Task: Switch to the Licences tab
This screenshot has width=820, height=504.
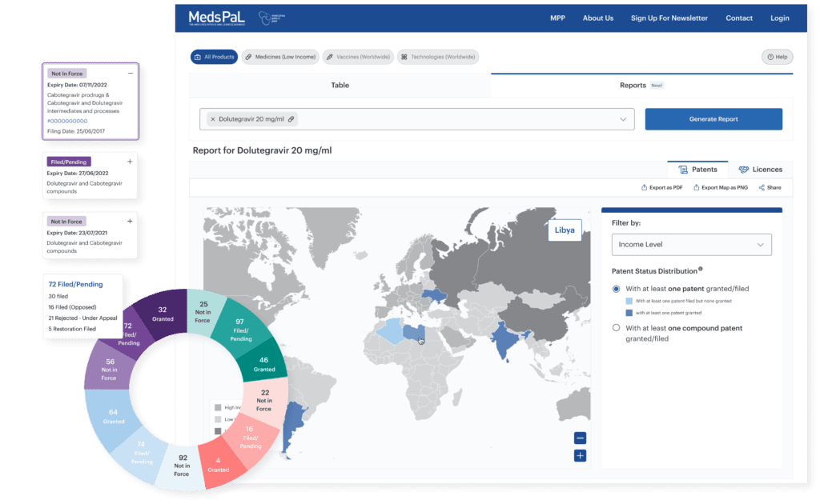Action: (x=760, y=170)
